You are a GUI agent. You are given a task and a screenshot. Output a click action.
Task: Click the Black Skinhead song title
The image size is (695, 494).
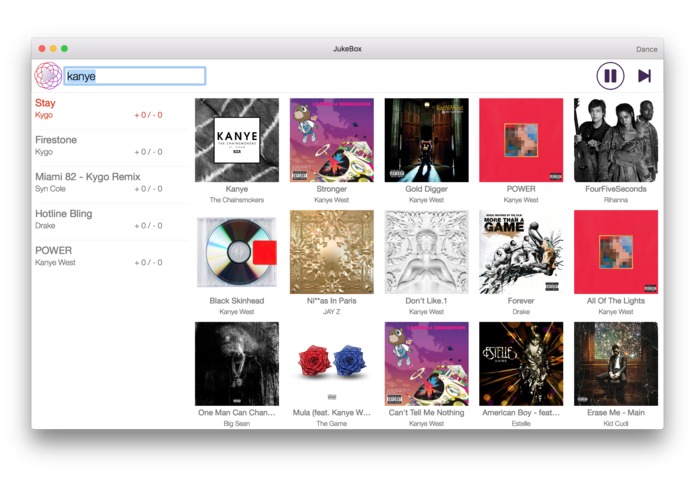coord(237,300)
